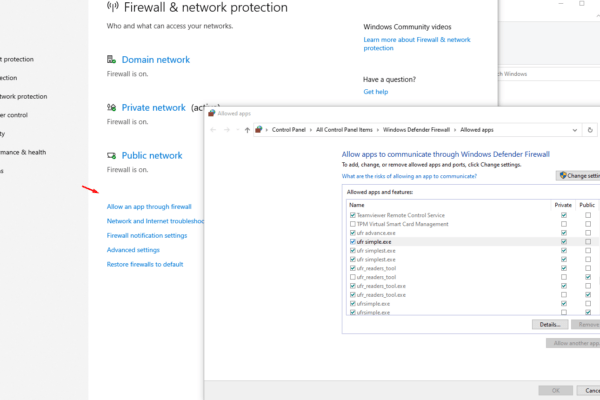This screenshot has height=400, width=600.
Task: Select All Control Panel Items breadcrumb
Action: 344,130
